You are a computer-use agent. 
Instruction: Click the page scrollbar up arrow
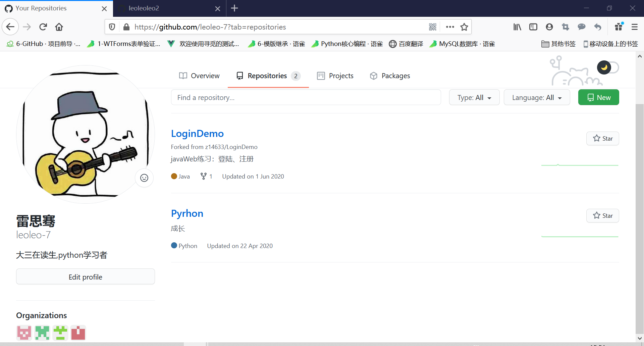pos(640,56)
